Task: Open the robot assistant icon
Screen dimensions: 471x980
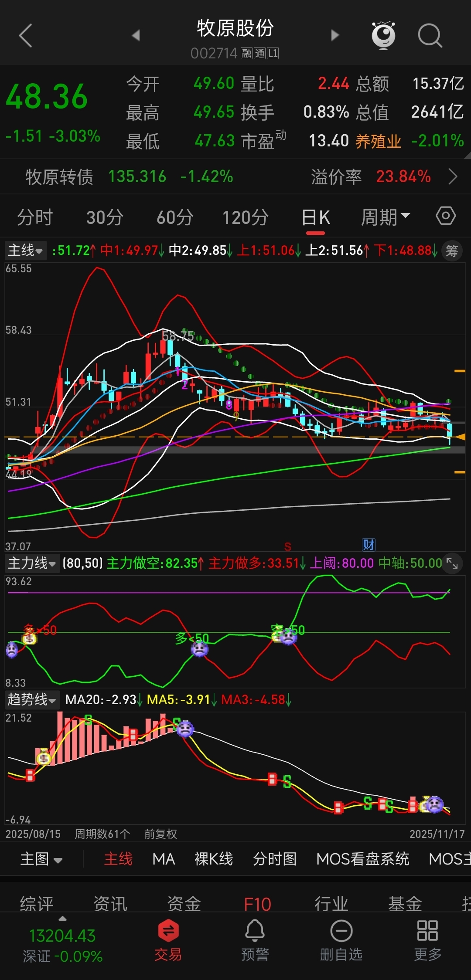Action: (383, 35)
